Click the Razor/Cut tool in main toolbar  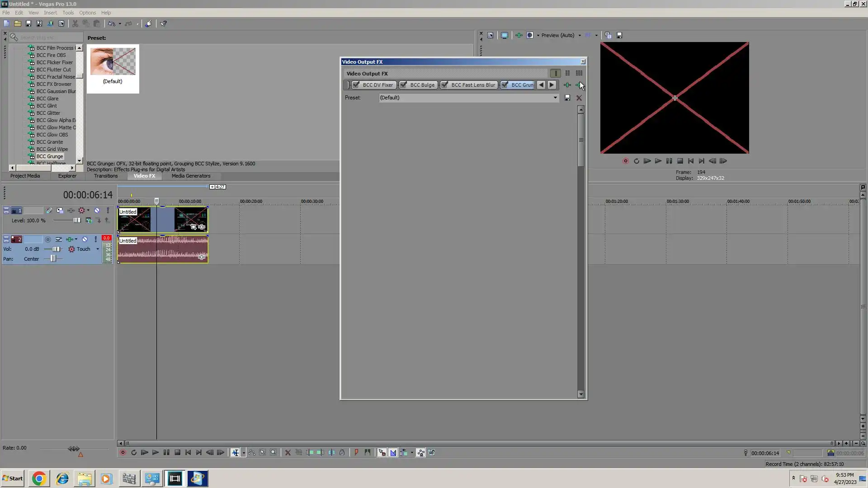(x=75, y=23)
